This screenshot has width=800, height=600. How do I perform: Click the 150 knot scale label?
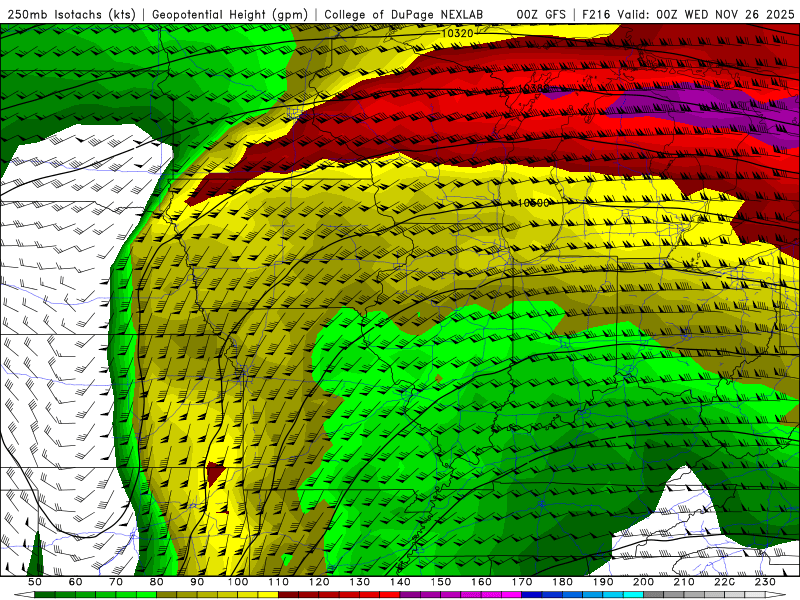point(441,582)
